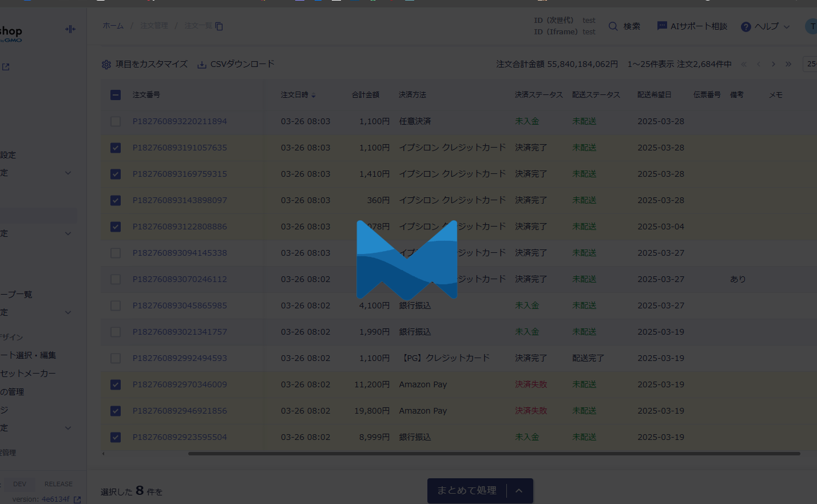Open the ープ一覧 sidebar item

(x=16, y=295)
